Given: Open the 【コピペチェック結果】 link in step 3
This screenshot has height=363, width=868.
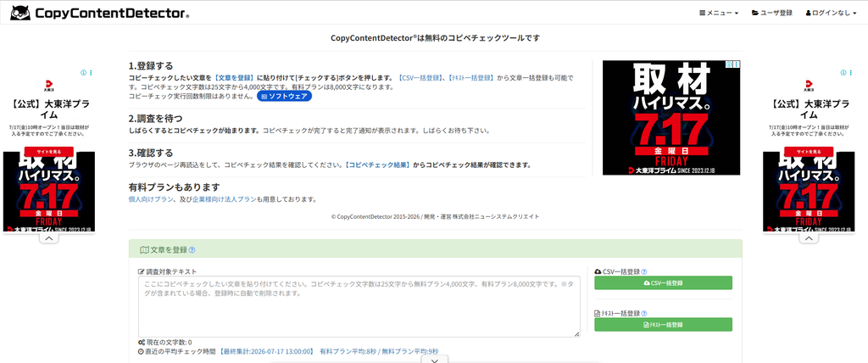Looking at the screenshot, I should [x=377, y=165].
